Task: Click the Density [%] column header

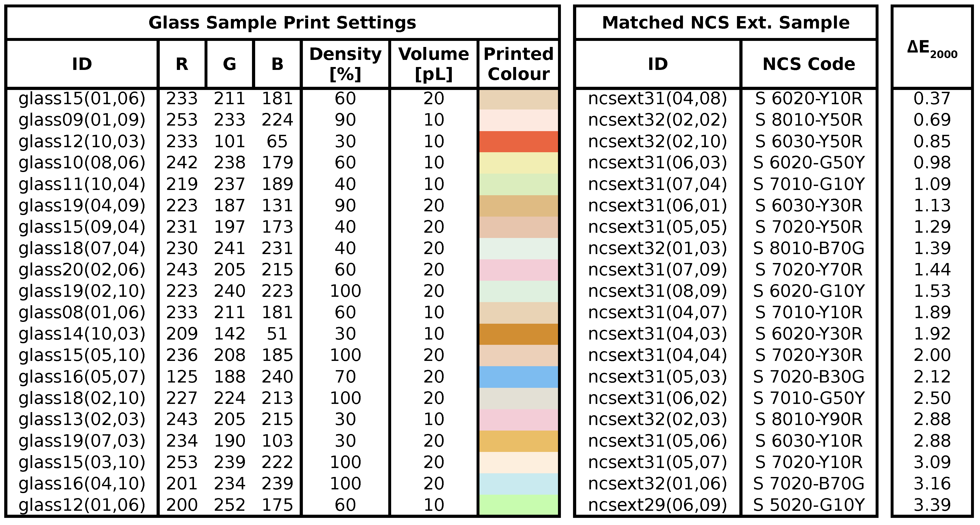Action: 345,64
